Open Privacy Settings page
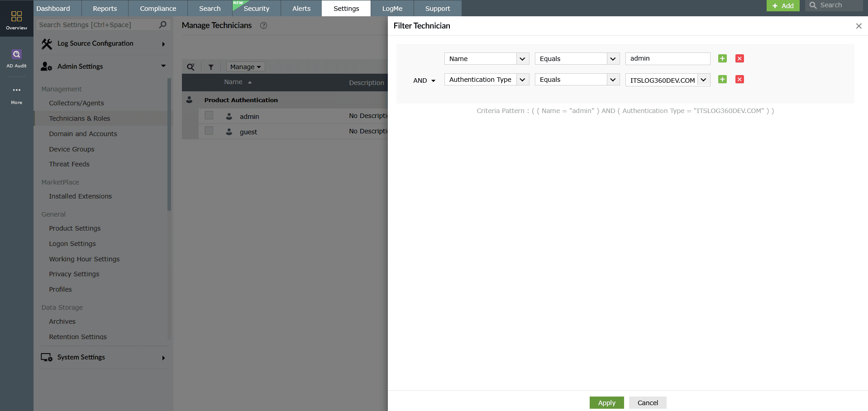Image resolution: width=868 pixels, height=411 pixels. pyautogui.click(x=74, y=274)
